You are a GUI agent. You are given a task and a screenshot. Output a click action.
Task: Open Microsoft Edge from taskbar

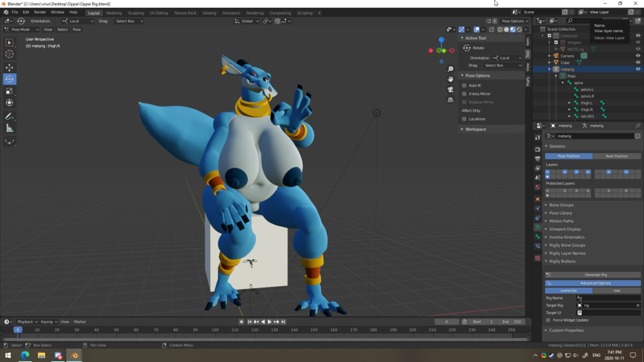point(25,356)
